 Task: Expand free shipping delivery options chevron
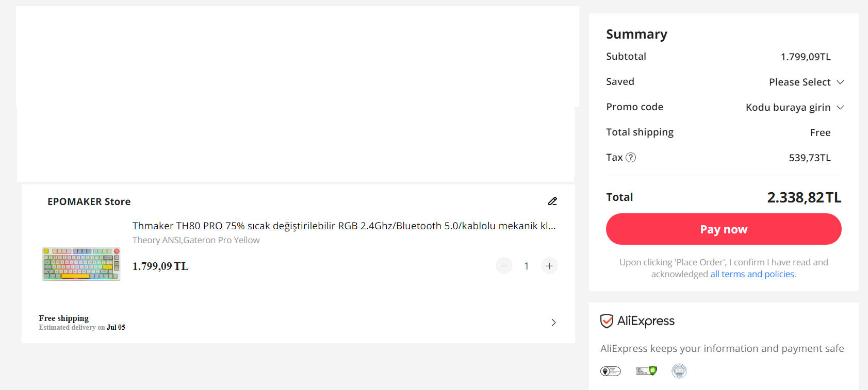click(x=553, y=323)
